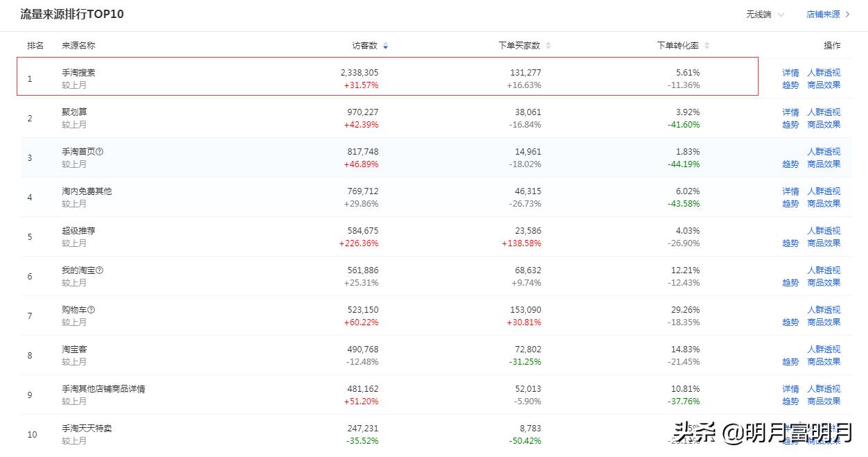Show 趋势 for 我的淘宝
The height and width of the screenshot is (457, 868).
point(790,283)
